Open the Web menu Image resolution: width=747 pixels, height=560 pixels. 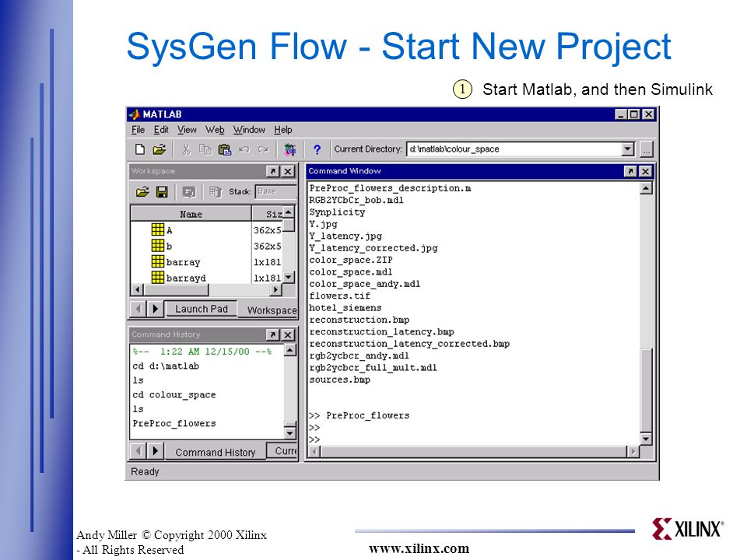click(215, 130)
